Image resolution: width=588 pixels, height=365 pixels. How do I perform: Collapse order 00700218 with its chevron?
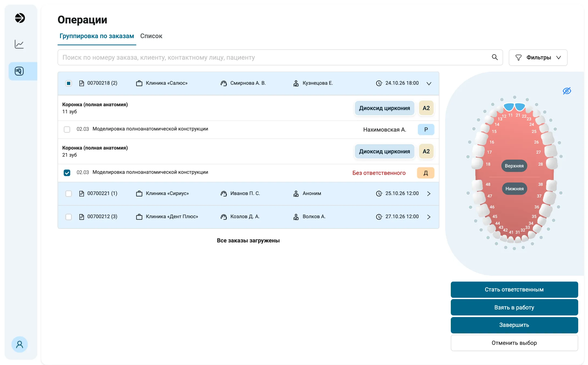429,83
